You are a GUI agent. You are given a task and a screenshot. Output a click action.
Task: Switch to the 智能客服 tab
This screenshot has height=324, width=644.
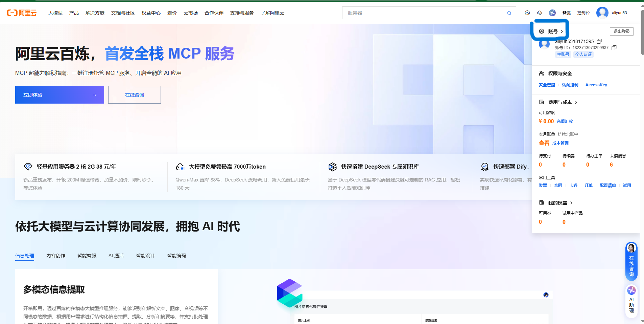coord(87,256)
